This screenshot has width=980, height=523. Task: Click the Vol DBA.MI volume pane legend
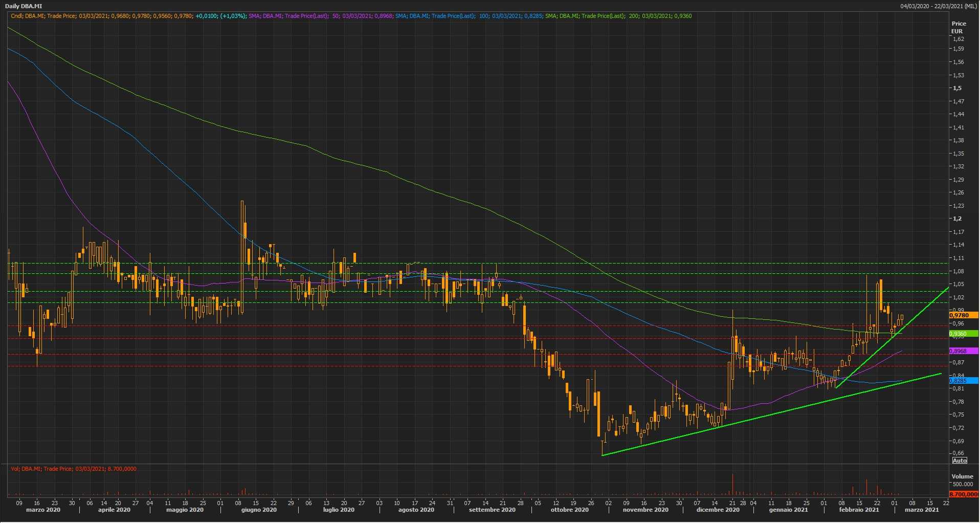(74, 469)
